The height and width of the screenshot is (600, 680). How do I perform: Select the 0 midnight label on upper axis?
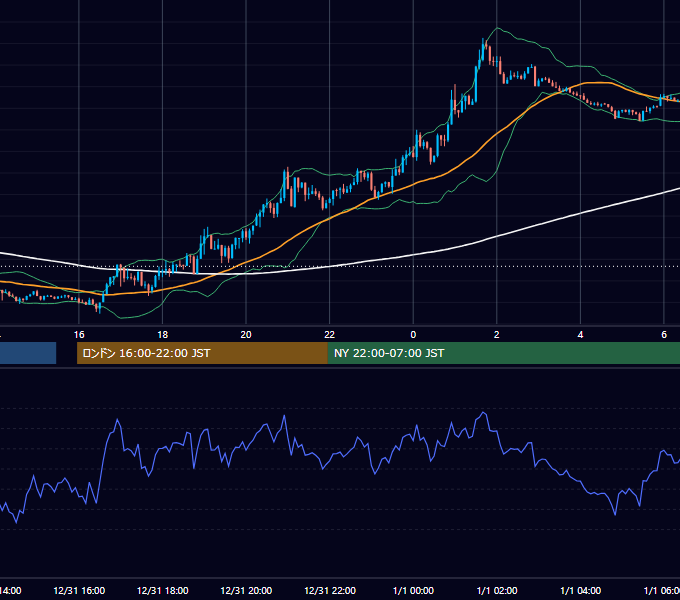coord(413,335)
